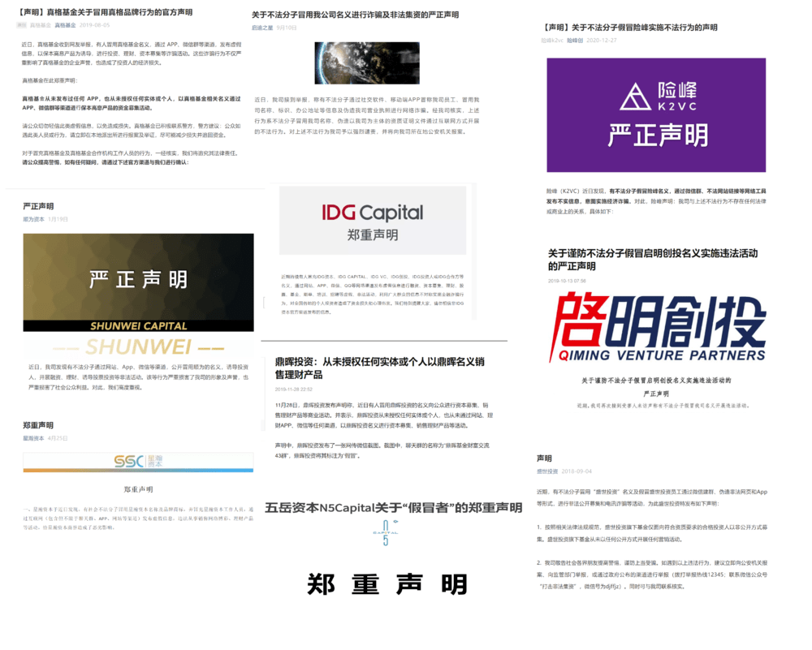Screen dimensions: 812x650
Task: Click the gold SHUNWEI text below the banner
Action: pyautogui.click(x=139, y=347)
